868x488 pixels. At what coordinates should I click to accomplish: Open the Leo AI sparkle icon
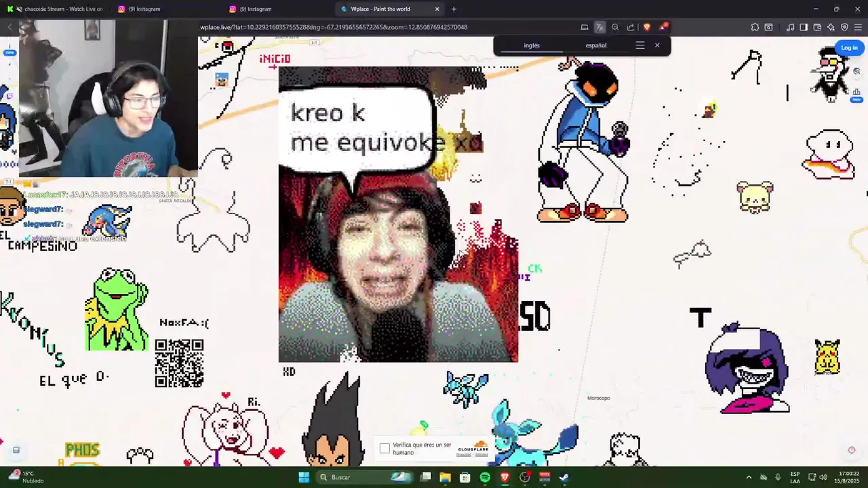(831, 27)
